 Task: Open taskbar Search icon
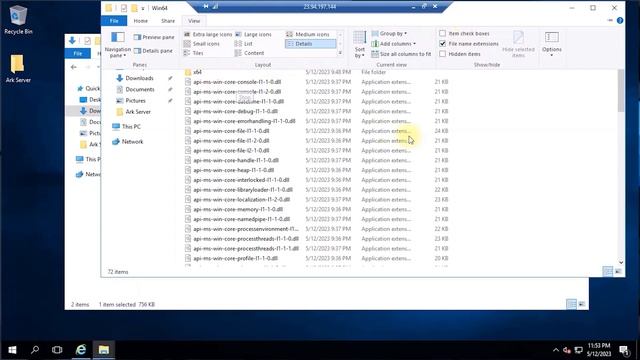35,350
